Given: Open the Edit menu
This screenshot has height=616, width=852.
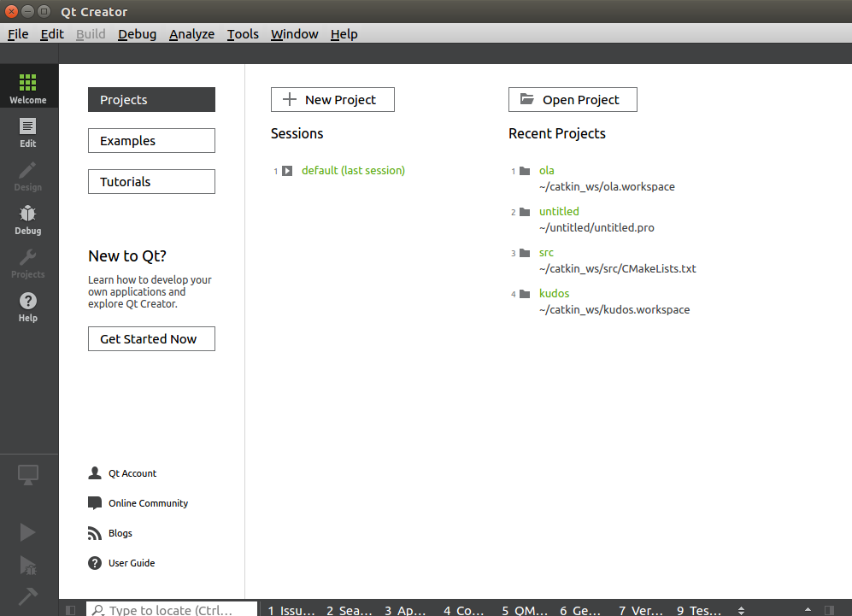Looking at the screenshot, I should [52, 34].
